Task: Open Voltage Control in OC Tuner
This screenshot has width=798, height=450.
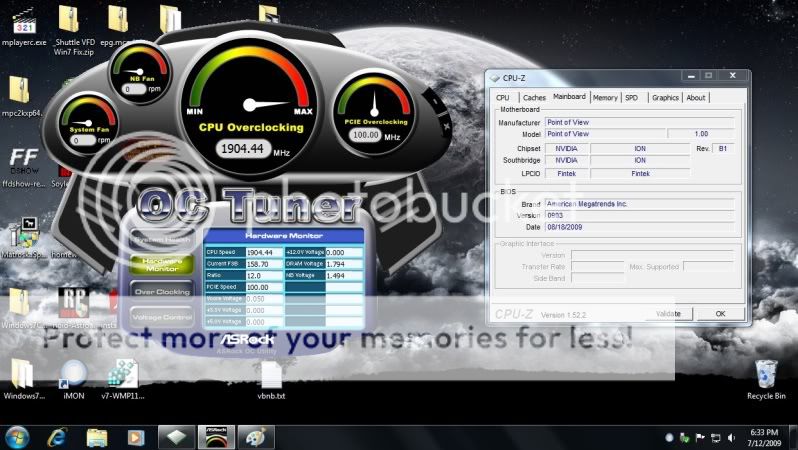Action: point(162,317)
